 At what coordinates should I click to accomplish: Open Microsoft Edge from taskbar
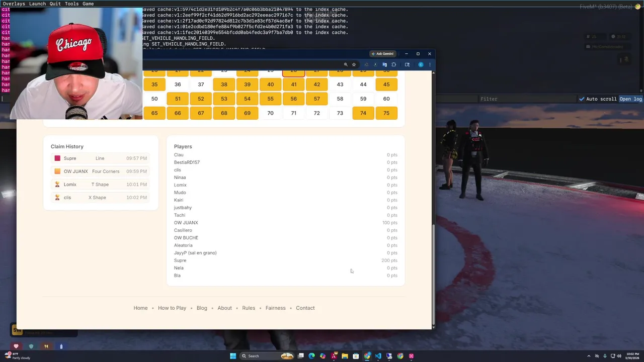tap(311, 356)
